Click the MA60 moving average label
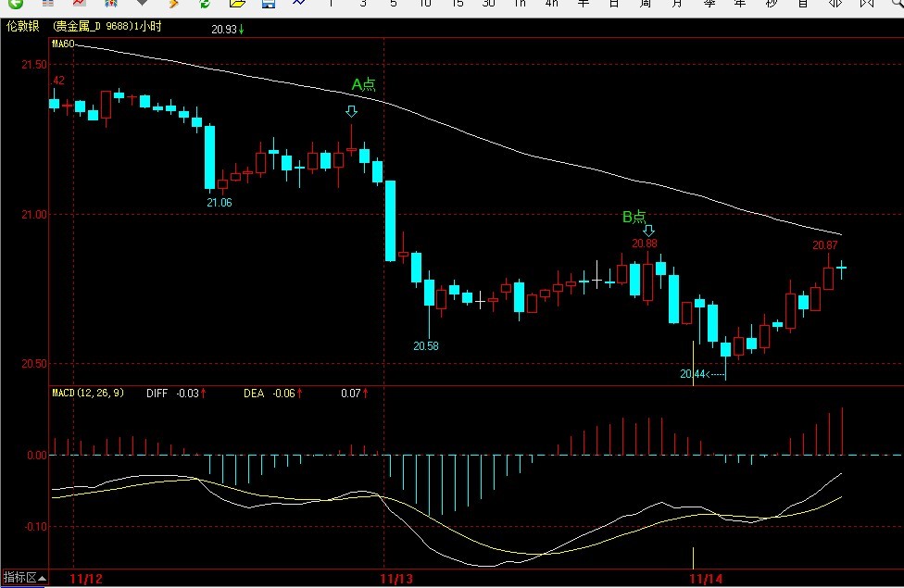904x588 pixels. [63, 44]
